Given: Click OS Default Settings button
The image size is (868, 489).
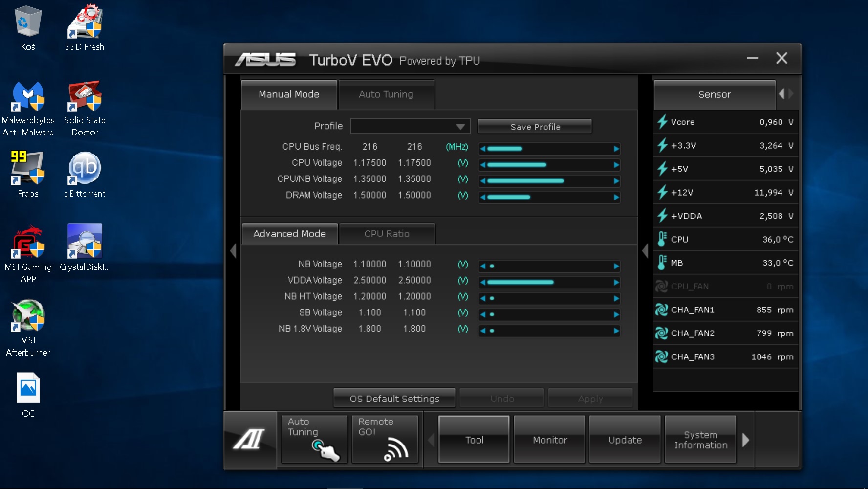Looking at the screenshot, I should pyautogui.click(x=394, y=399).
